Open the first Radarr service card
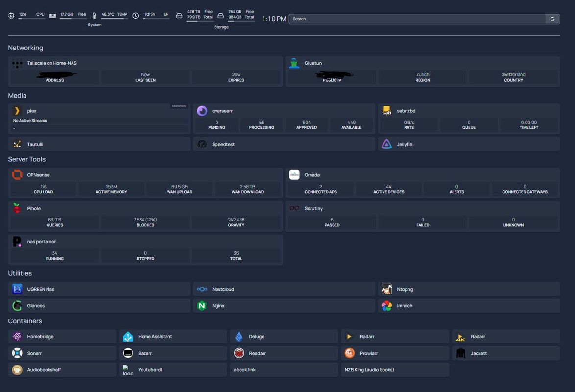575x392 pixels. pyautogui.click(x=395, y=336)
